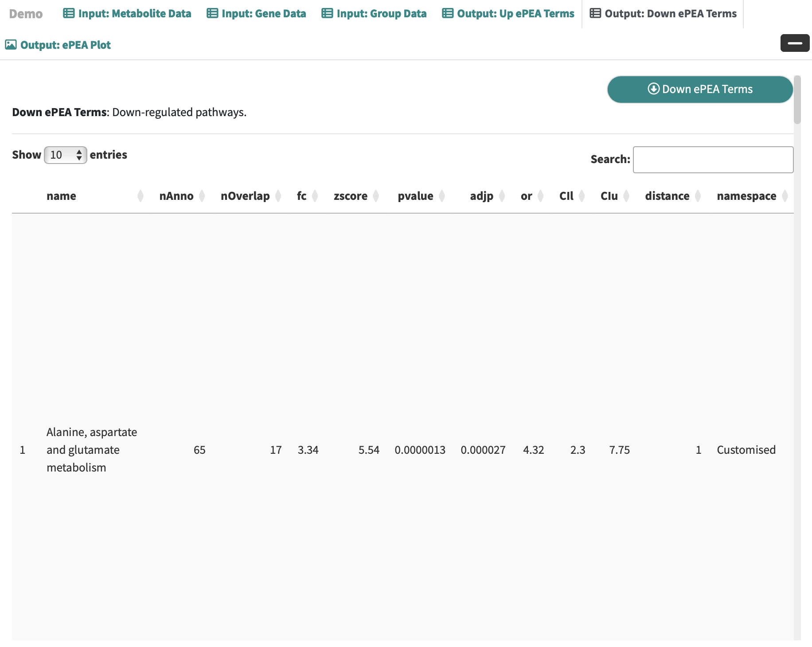Sort table by nAnno column arrows
The width and height of the screenshot is (812, 647).
click(x=202, y=196)
